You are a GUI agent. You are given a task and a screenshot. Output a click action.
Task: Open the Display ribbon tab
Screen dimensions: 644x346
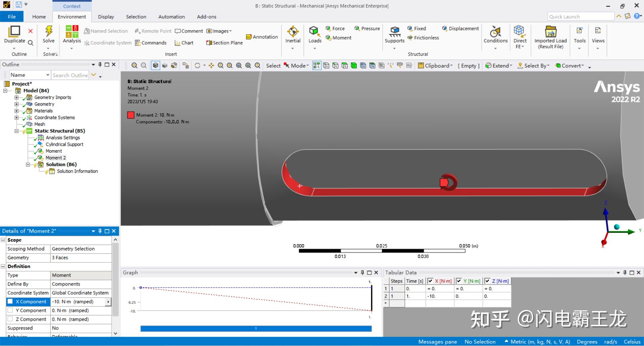click(106, 16)
